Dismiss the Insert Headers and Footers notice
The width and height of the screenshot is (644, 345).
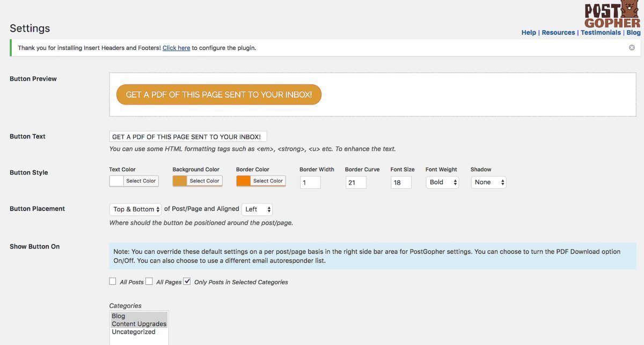pyautogui.click(x=632, y=48)
